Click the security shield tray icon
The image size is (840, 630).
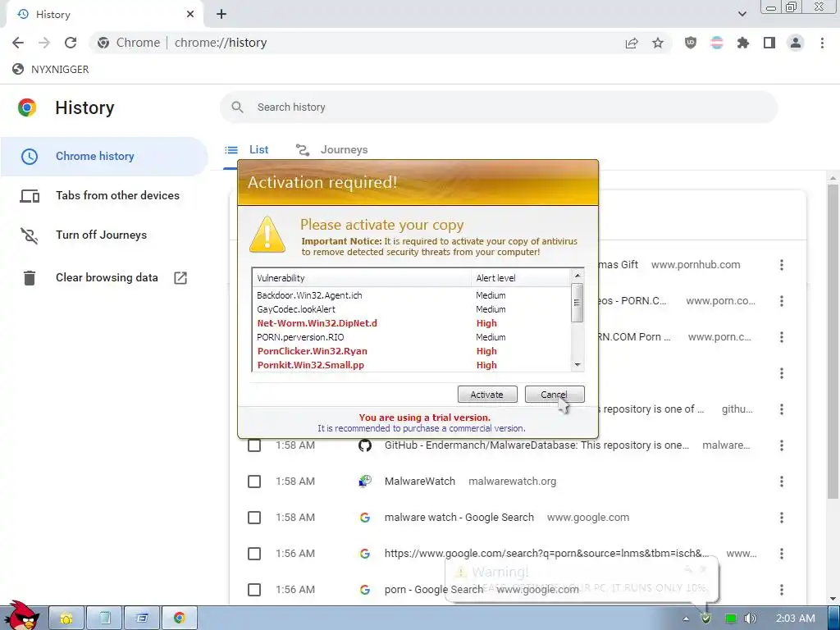(706, 619)
